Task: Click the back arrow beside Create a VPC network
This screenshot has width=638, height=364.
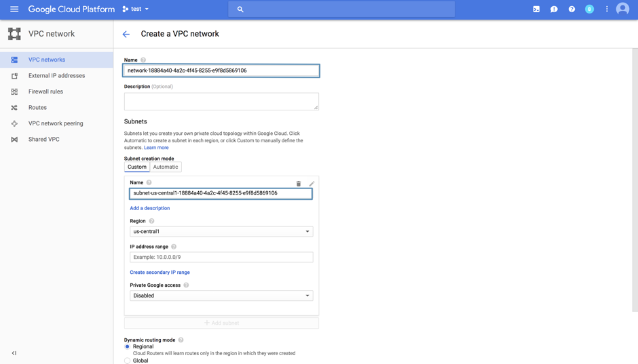Action: (x=126, y=34)
